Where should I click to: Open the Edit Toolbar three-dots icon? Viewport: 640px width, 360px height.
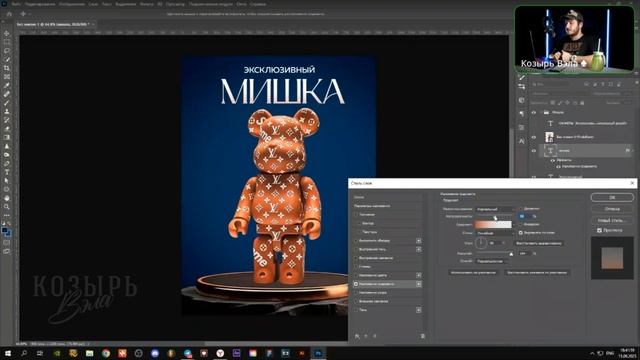pyautogui.click(x=7, y=215)
